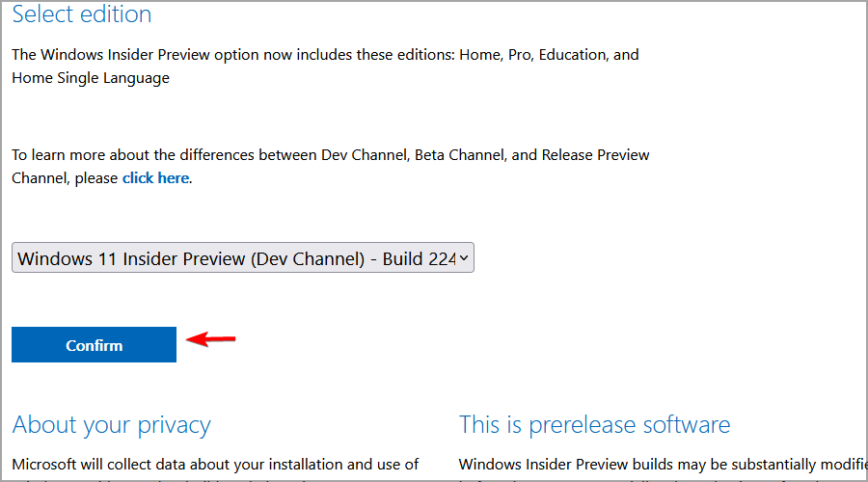Open the "click here" channel differences link
Viewport: 868px width, 482px height.
click(x=155, y=177)
